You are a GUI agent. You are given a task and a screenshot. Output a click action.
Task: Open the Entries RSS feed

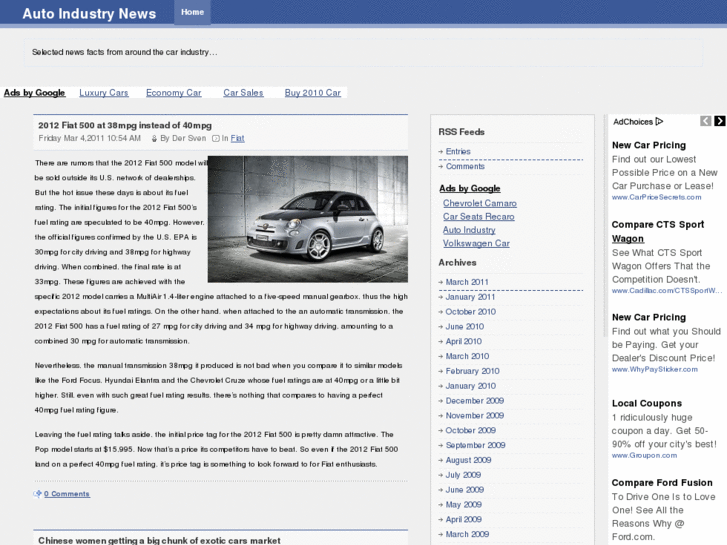click(458, 152)
